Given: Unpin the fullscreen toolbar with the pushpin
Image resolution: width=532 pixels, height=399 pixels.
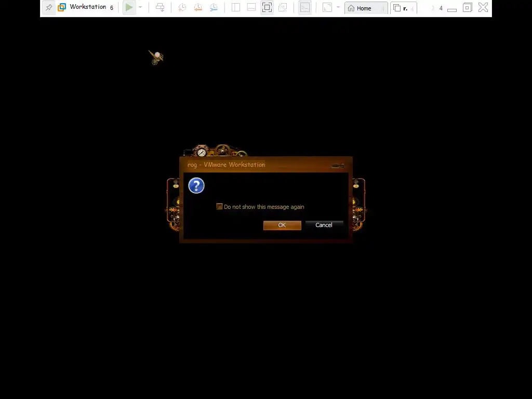Looking at the screenshot, I should tap(49, 7).
